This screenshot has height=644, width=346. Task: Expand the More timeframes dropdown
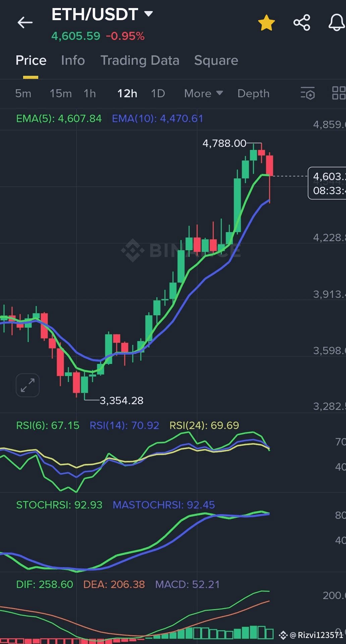[203, 94]
